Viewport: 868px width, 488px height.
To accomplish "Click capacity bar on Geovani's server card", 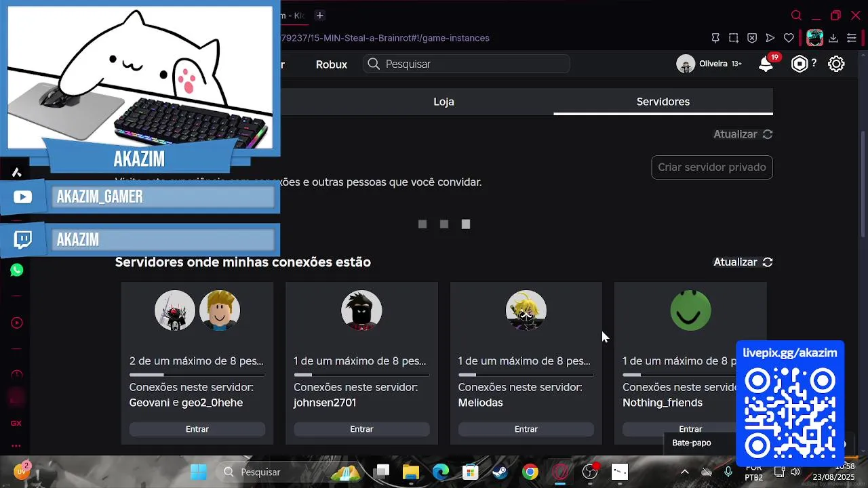I will 197,375.
